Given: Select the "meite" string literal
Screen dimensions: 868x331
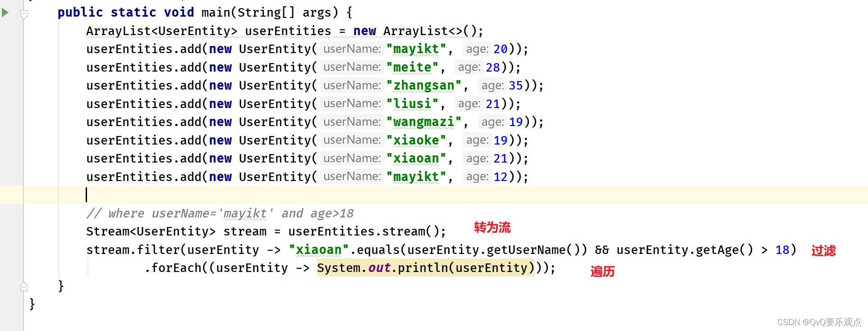Looking at the screenshot, I should 412,67.
